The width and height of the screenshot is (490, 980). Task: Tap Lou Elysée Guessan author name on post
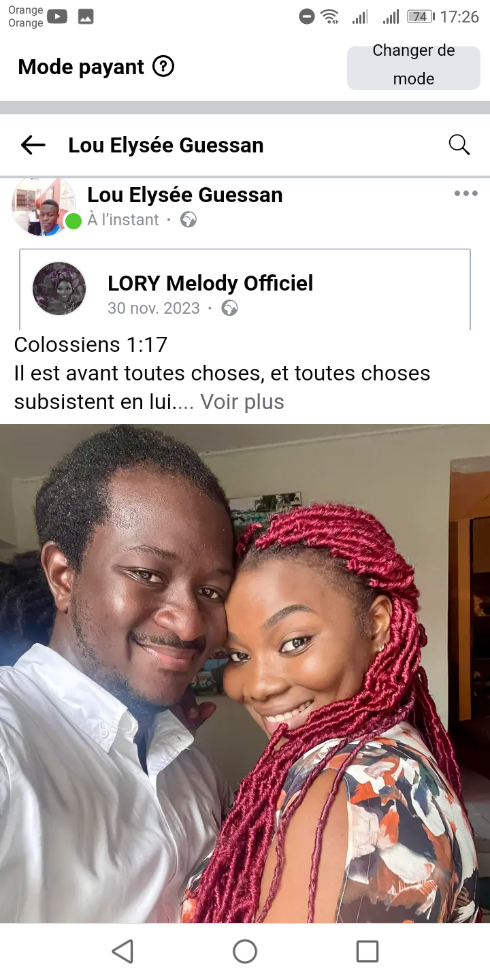(x=185, y=195)
